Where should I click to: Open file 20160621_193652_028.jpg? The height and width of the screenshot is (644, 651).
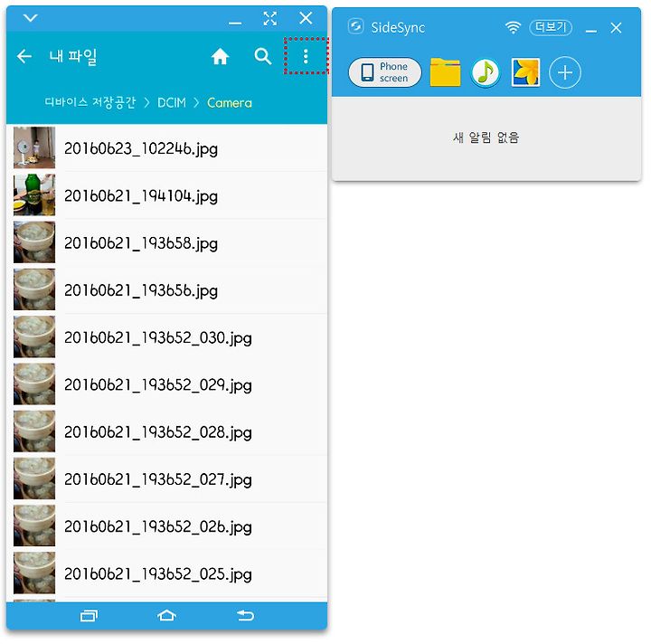click(166, 431)
